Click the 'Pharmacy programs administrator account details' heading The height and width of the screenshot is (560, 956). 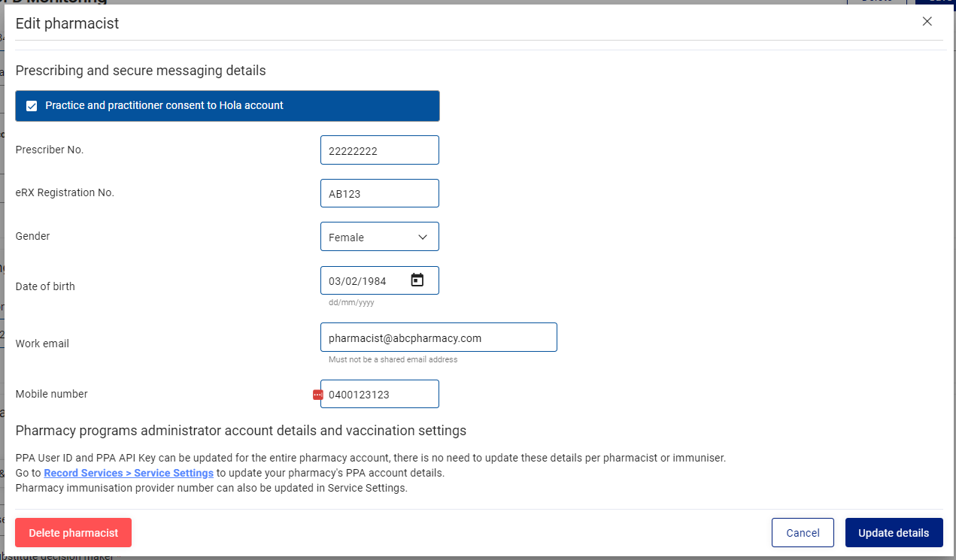pos(241,431)
